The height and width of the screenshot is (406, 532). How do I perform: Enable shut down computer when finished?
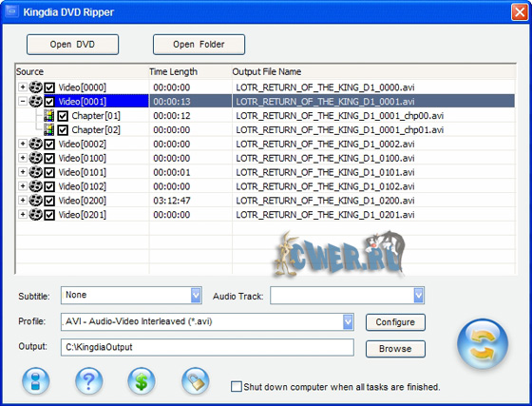[237, 387]
